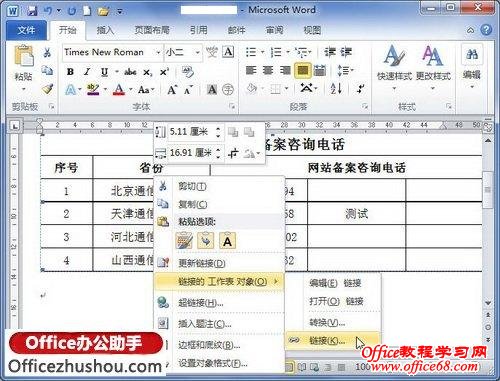Open the font name dropdown Times New Roman
The image size is (500, 381).
(158, 52)
